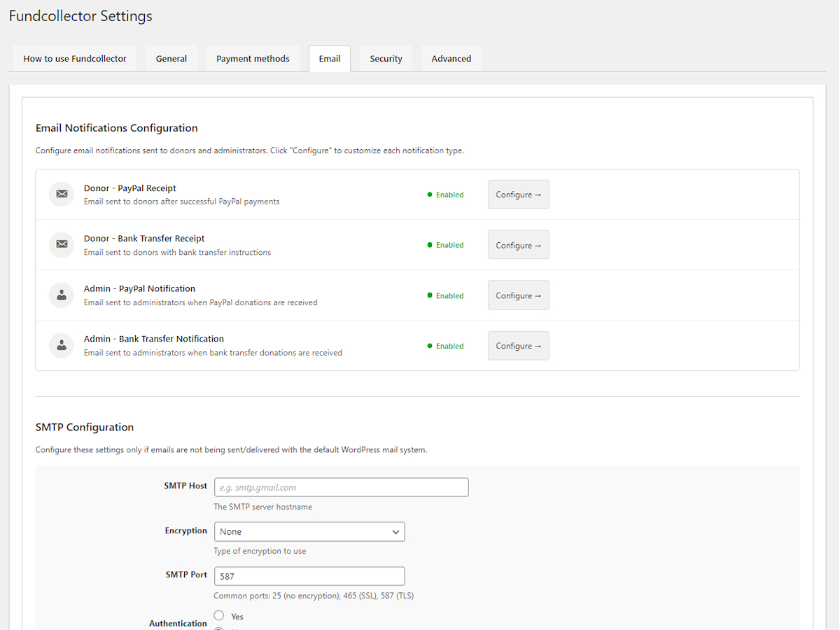840x630 pixels.
Task: Select the Email tab
Action: pos(330,59)
